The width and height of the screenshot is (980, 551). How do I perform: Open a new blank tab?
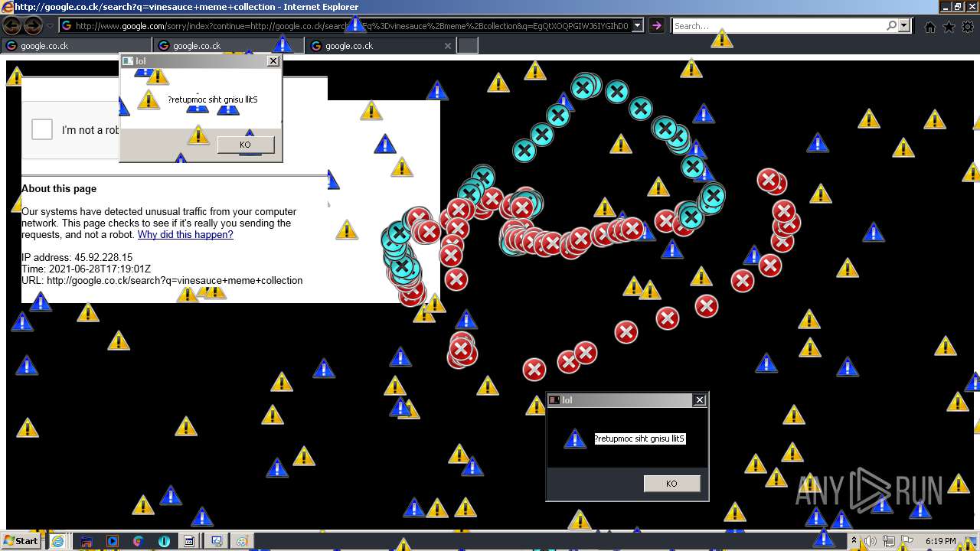coord(468,46)
